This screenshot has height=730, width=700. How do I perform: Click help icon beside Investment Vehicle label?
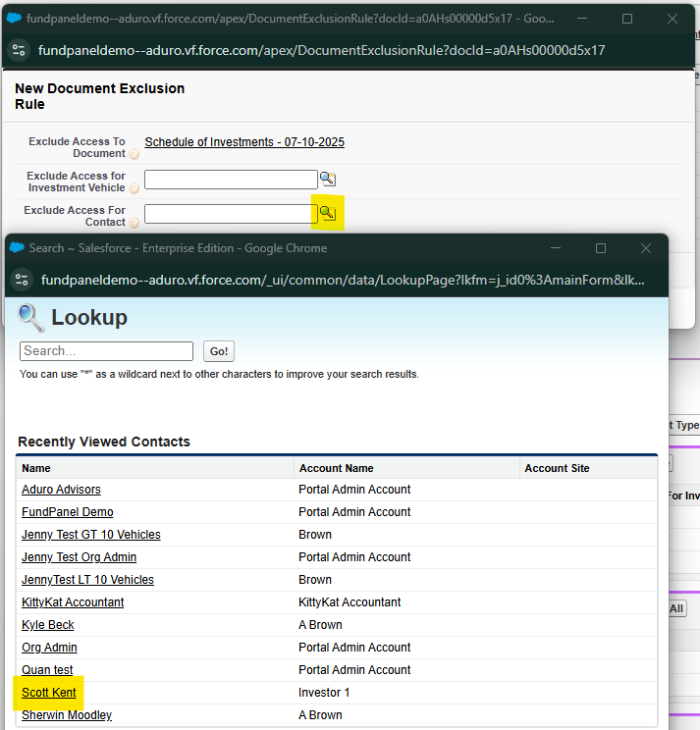[x=135, y=188]
